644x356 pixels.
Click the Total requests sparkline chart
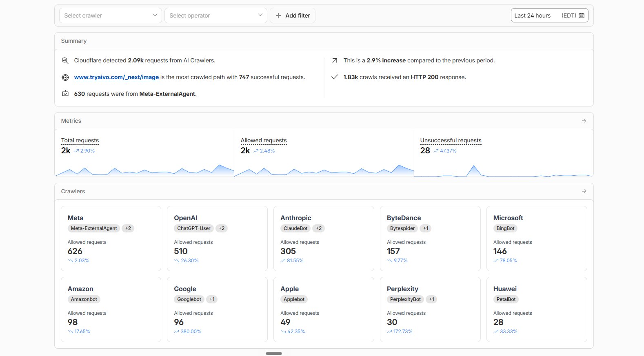(144, 170)
